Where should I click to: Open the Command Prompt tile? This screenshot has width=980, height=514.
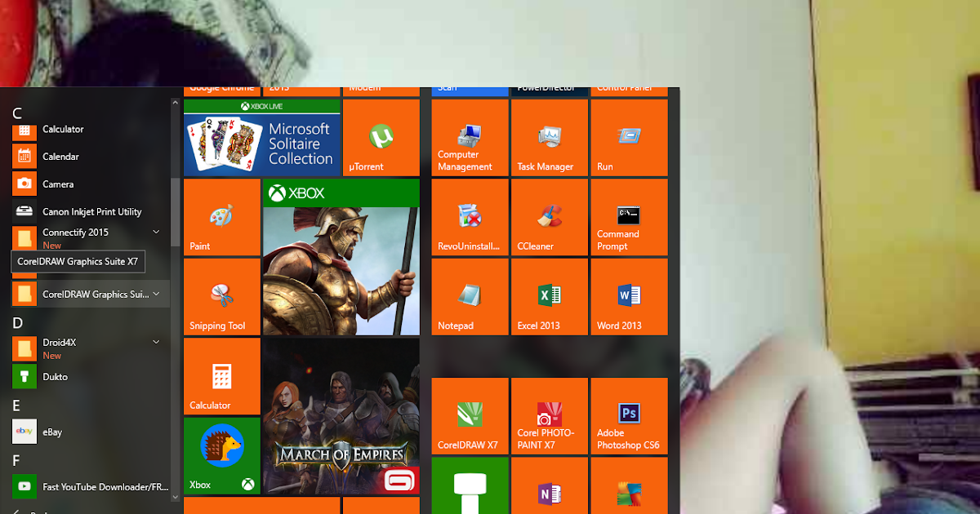[x=629, y=217]
